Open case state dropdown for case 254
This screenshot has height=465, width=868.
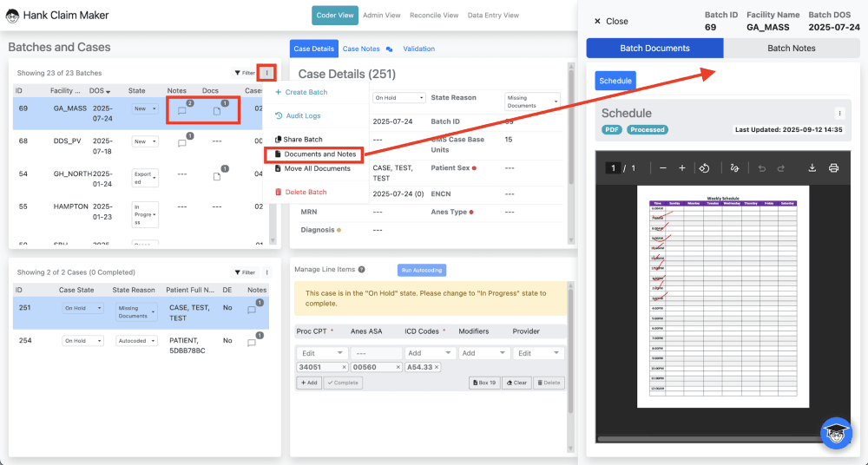pos(83,341)
